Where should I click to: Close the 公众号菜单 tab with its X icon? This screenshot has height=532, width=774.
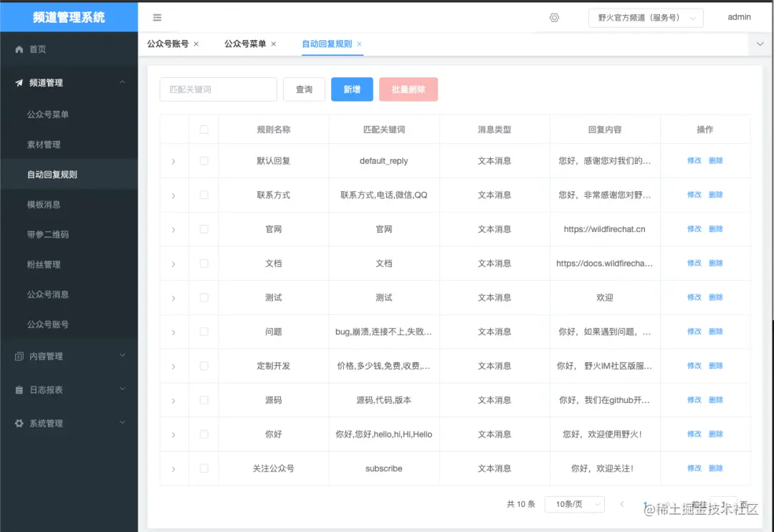tap(274, 44)
